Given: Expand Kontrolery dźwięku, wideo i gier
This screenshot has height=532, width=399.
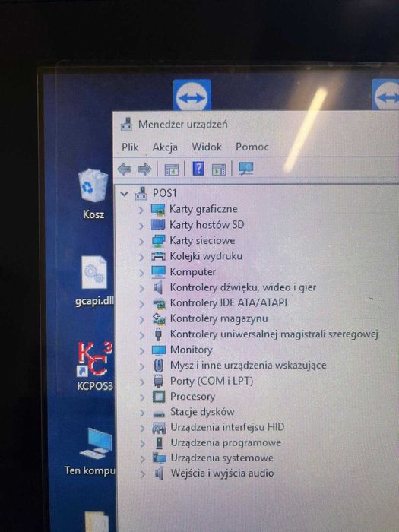Looking at the screenshot, I should 141,288.
